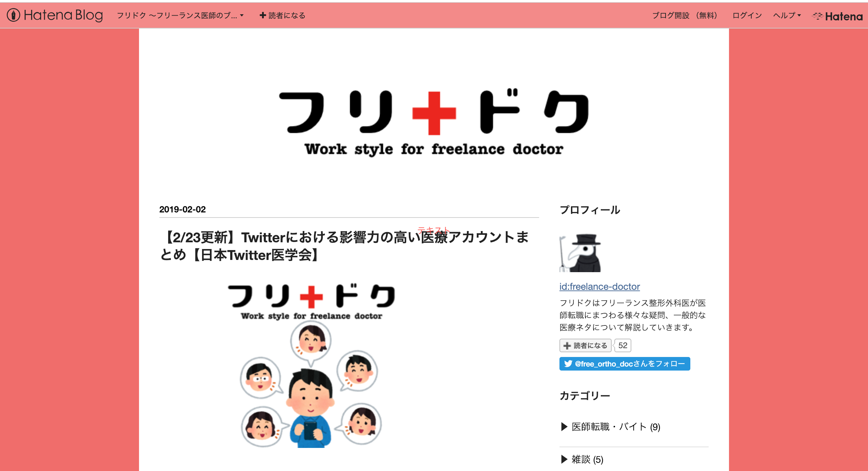Click the Hatena logo at top right
Screen dimensions: 868x471
837,16
